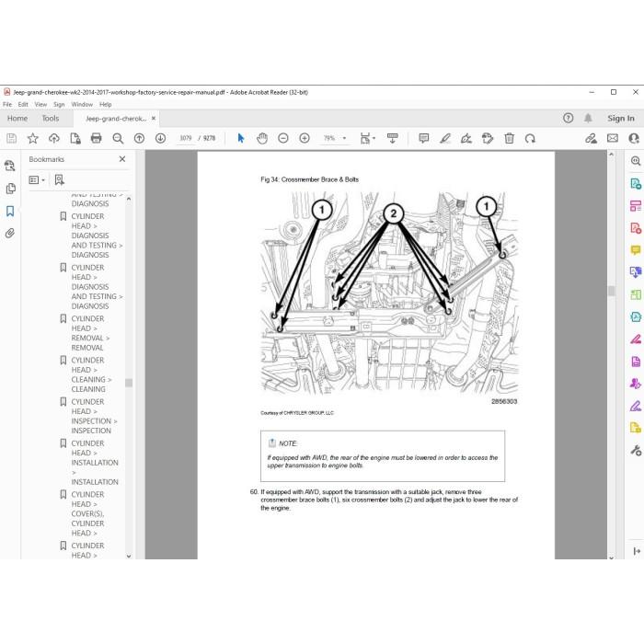Click the page number input field
This screenshot has height=644, width=644.
click(x=186, y=138)
